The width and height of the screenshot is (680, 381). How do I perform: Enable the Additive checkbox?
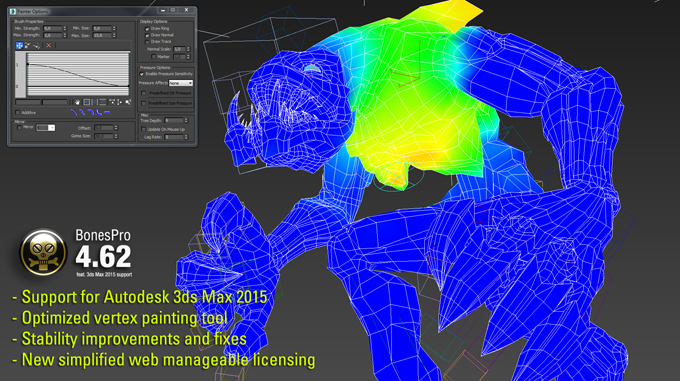tap(18, 113)
